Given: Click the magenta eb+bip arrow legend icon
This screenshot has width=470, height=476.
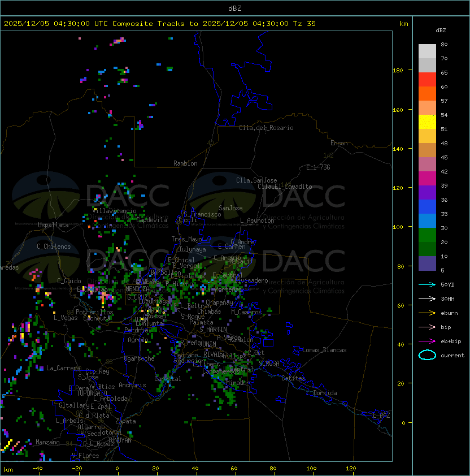Looking at the screenshot, I should point(427,341).
